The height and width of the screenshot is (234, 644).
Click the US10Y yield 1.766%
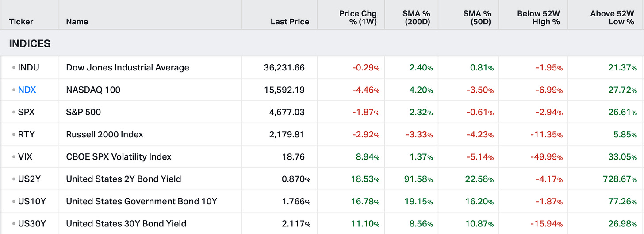pos(296,201)
